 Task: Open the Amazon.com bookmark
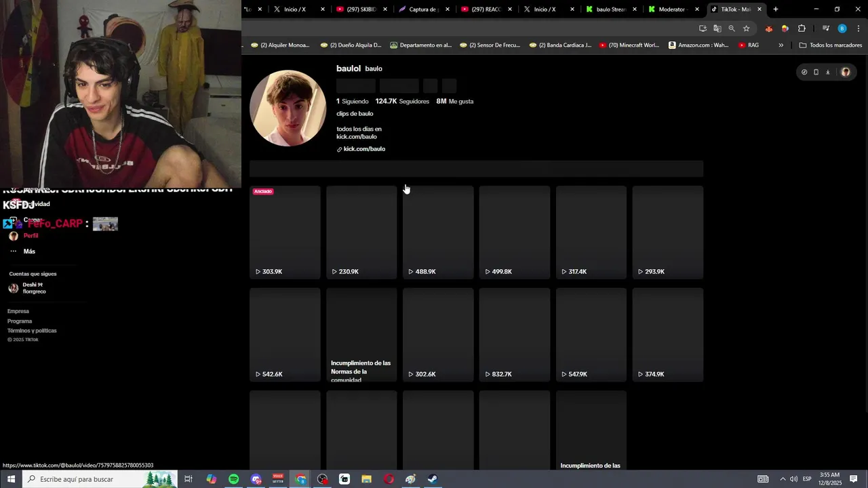click(x=698, y=45)
